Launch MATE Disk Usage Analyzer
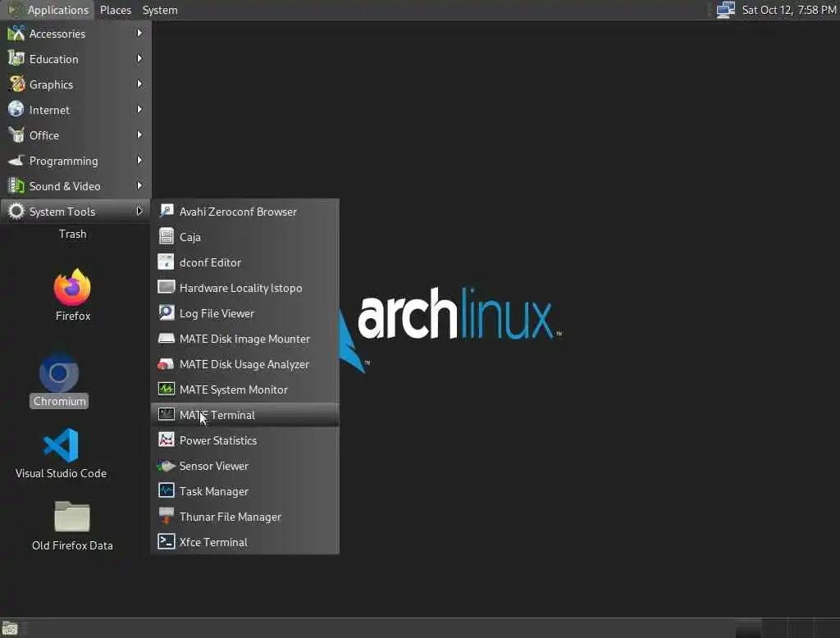This screenshot has height=638, width=840. (x=244, y=364)
